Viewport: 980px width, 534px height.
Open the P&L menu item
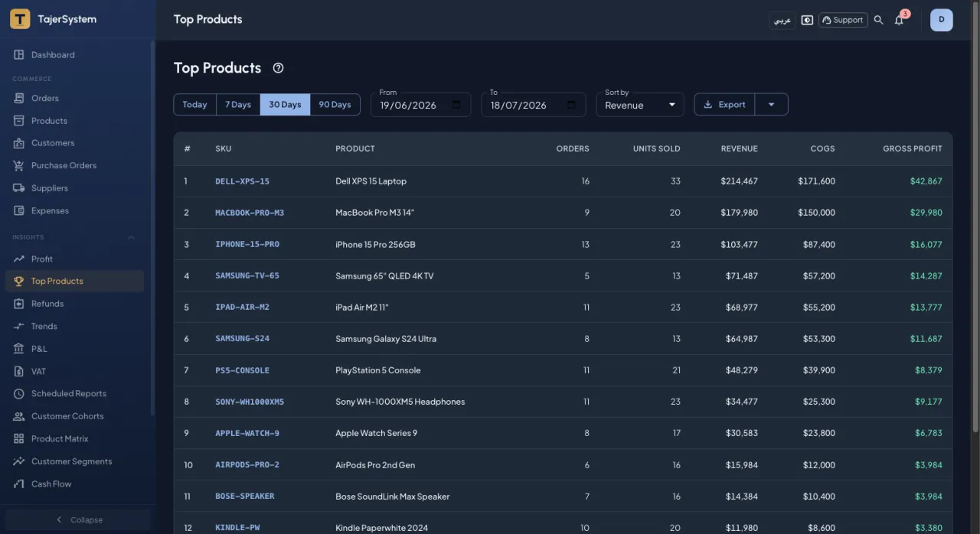point(74,349)
